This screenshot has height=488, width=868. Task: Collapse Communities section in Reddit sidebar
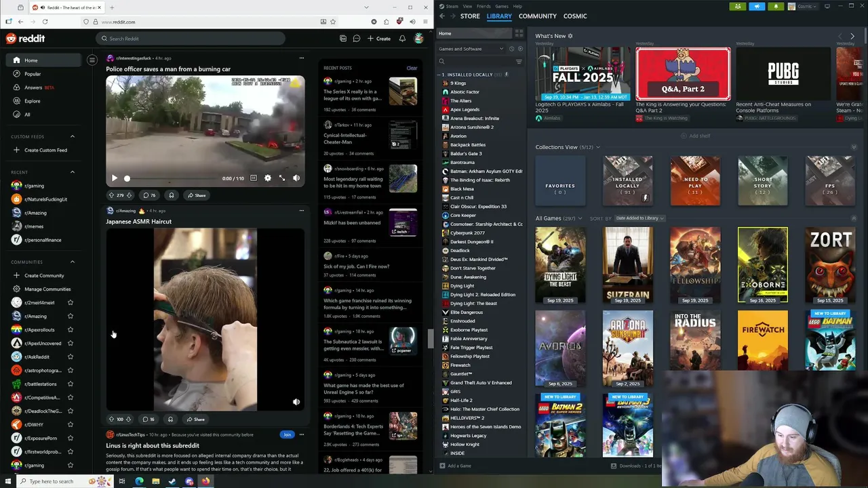point(73,262)
